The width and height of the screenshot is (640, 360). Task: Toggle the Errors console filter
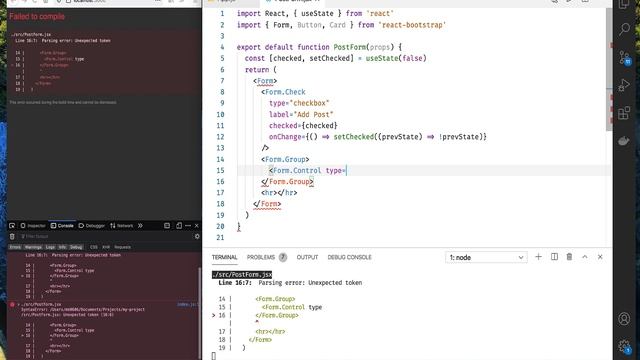(x=15, y=247)
